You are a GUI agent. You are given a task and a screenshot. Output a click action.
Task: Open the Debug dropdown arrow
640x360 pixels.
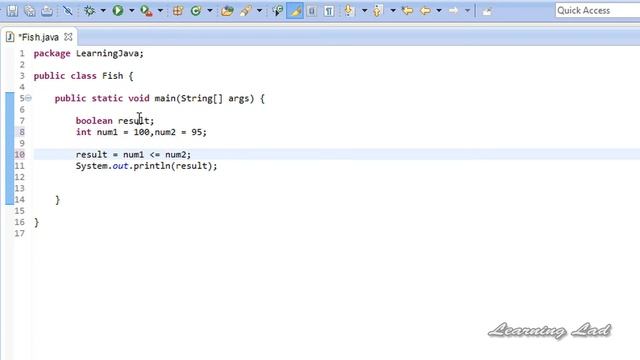[103, 11]
